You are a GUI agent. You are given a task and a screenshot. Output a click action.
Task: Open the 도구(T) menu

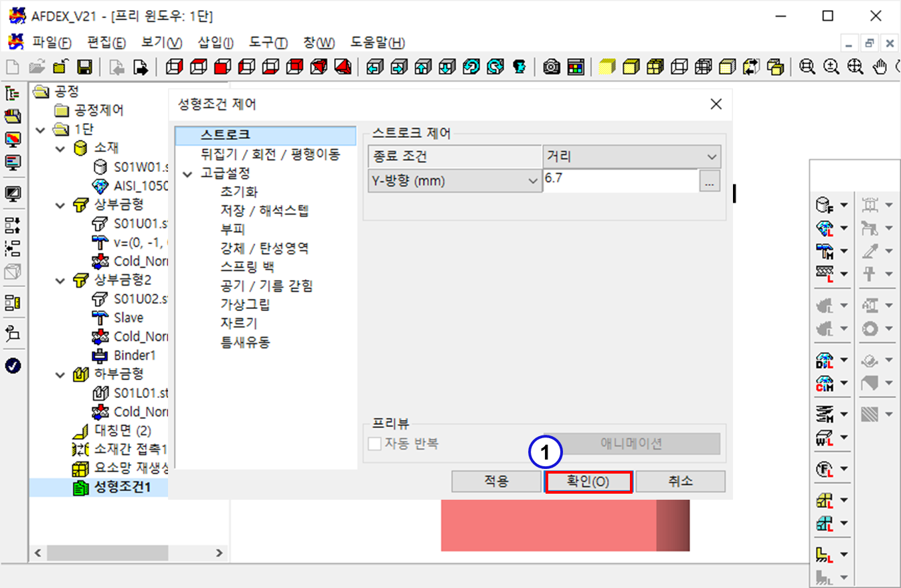[x=268, y=43]
